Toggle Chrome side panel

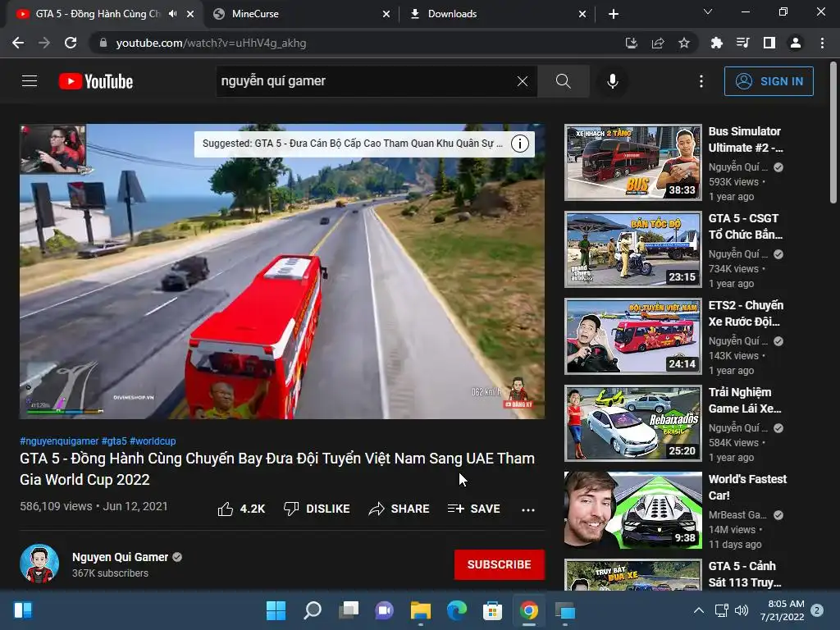[x=769, y=43]
